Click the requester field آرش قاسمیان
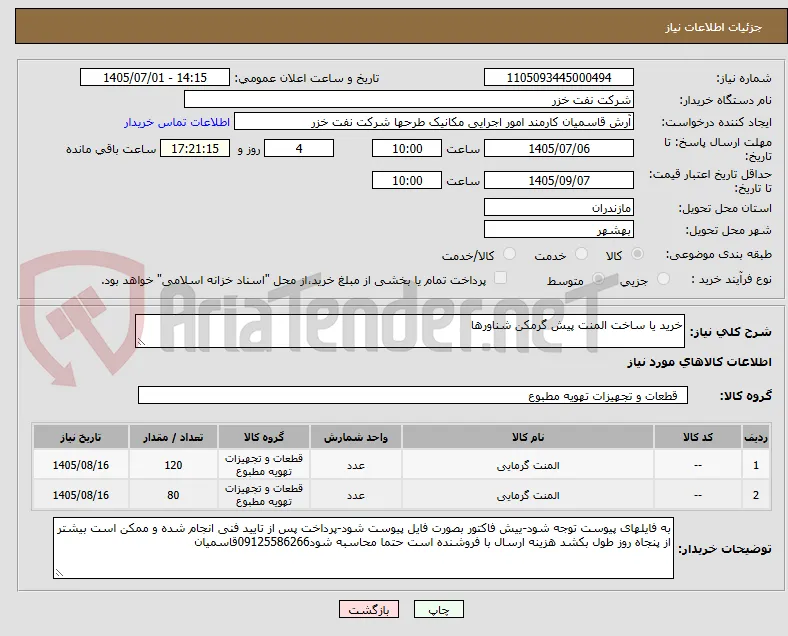This screenshot has width=788, height=636. point(434,122)
